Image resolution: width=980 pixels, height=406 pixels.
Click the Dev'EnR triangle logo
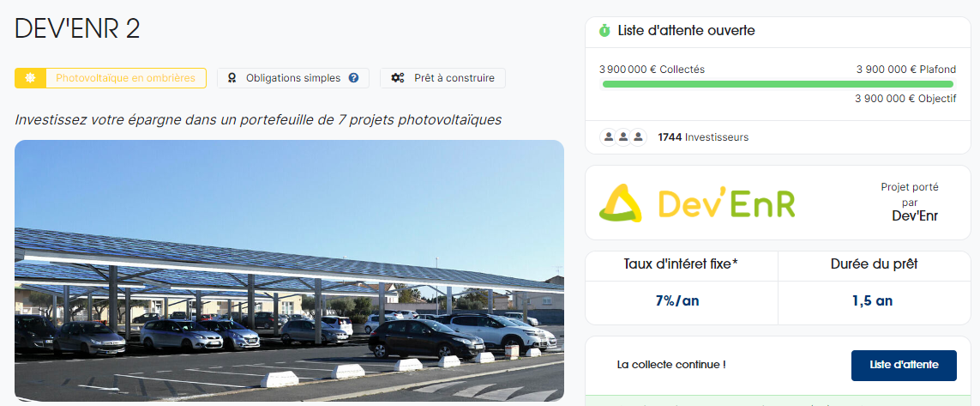[x=620, y=203]
